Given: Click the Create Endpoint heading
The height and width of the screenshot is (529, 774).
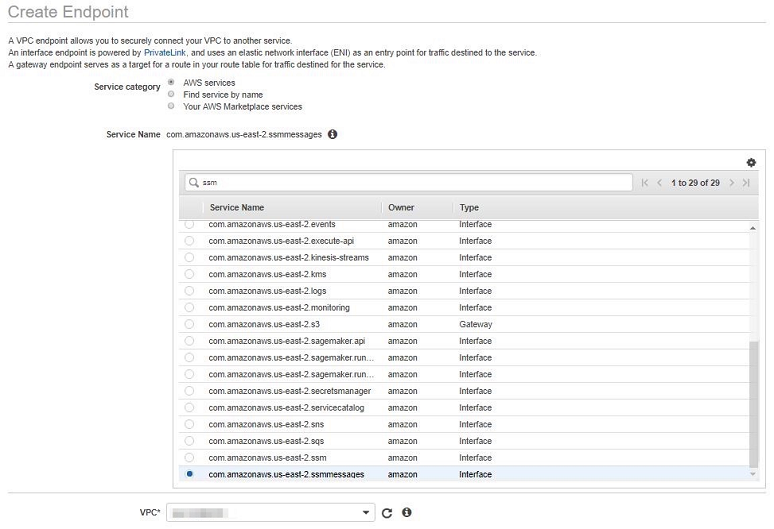Looking at the screenshot, I should (68, 12).
